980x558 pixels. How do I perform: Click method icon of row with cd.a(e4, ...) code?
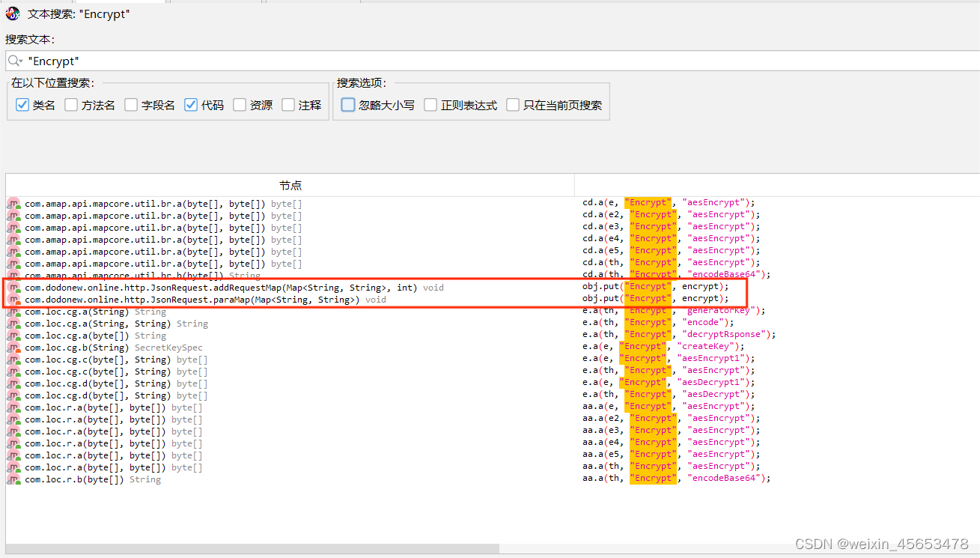point(14,240)
